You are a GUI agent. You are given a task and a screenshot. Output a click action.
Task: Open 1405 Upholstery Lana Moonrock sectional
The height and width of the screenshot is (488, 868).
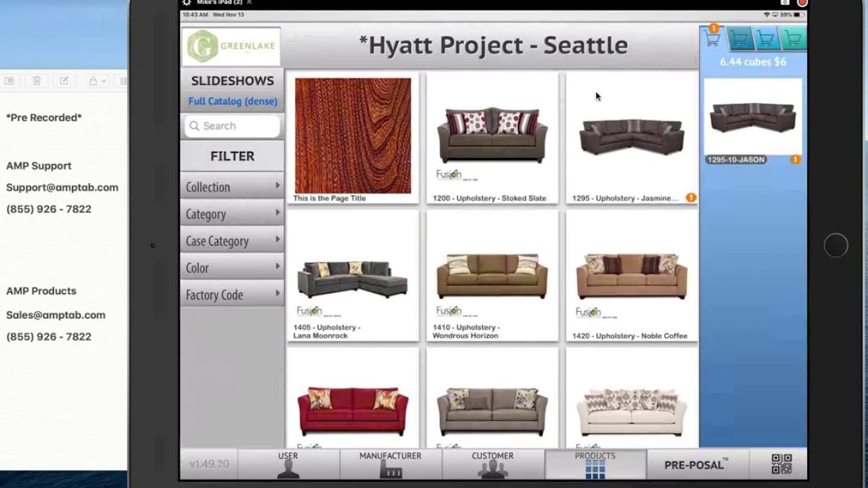coord(353,277)
